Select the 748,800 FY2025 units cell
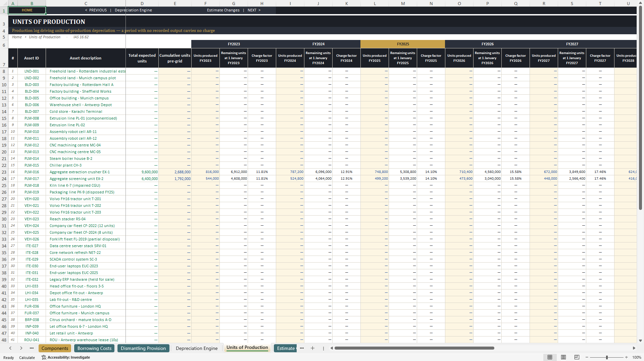This screenshot has height=361, width=644. (375, 172)
